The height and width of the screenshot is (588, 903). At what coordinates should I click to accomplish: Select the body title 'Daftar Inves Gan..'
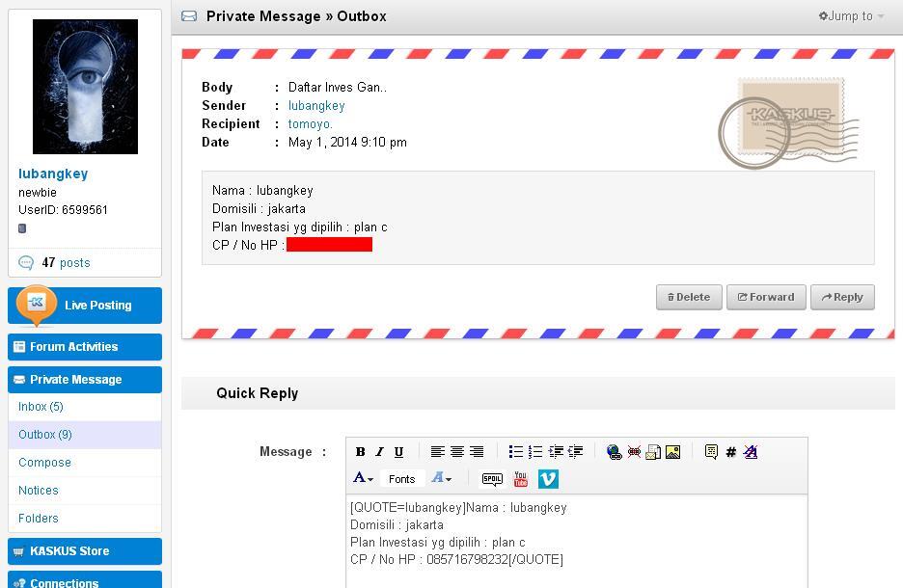(x=338, y=88)
